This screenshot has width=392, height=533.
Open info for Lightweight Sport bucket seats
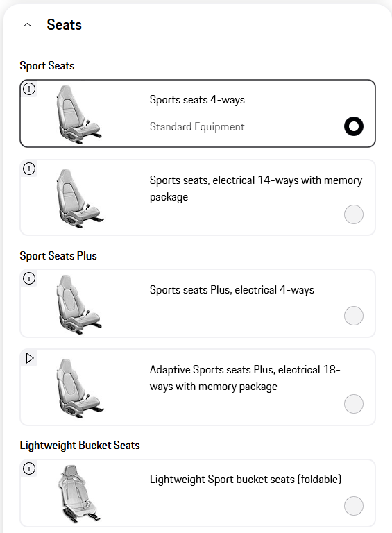(x=29, y=468)
